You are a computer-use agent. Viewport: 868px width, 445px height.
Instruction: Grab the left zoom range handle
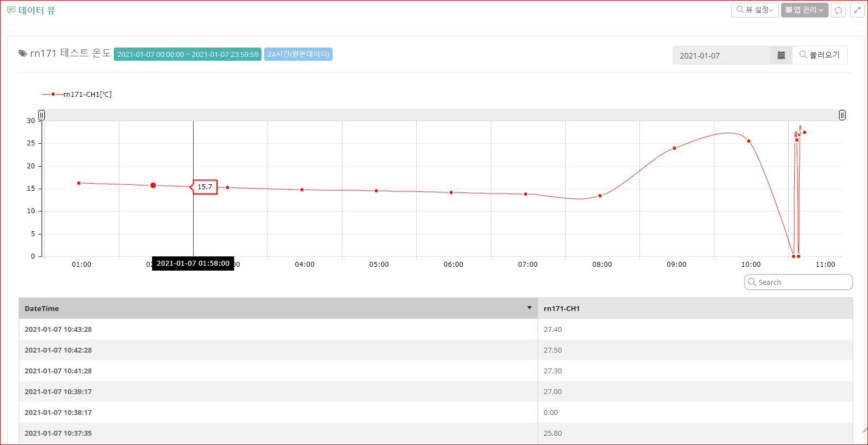[x=42, y=115]
